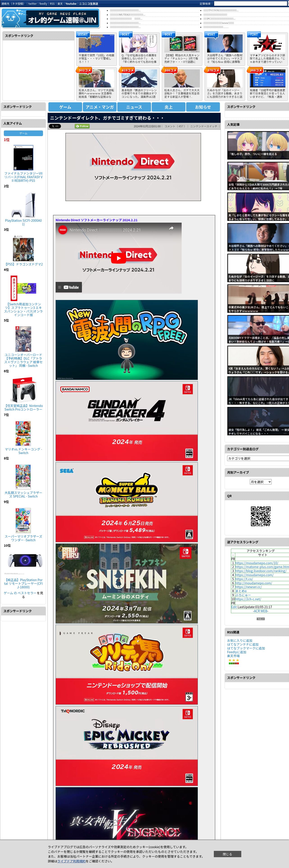Click まとめα in the access ranking
The width and height of the screenshot is (289, 868).
(x=241, y=591)
